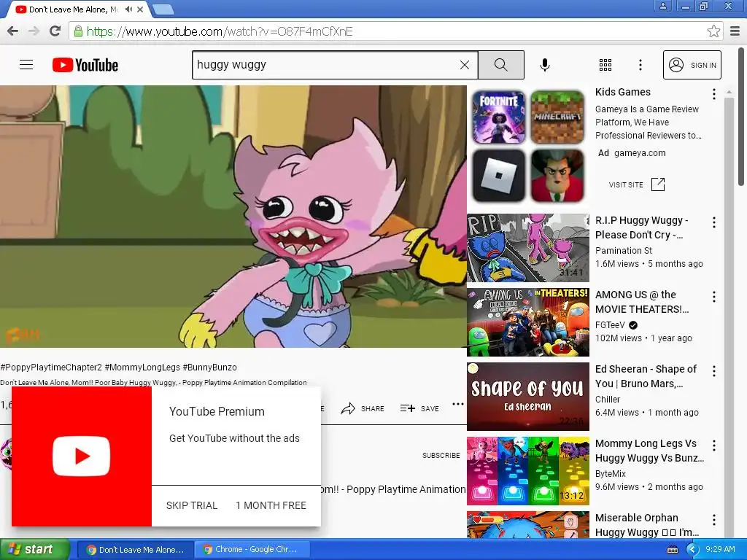Open the FGTeeV channel name
The height and width of the screenshot is (560, 747).
pos(610,324)
